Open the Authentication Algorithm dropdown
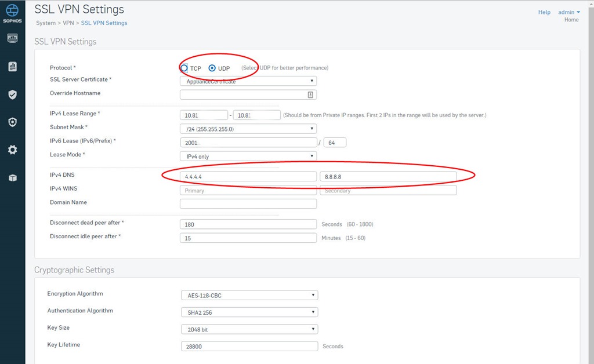The width and height of the screenshot is (594, 364). click(249, 312)
